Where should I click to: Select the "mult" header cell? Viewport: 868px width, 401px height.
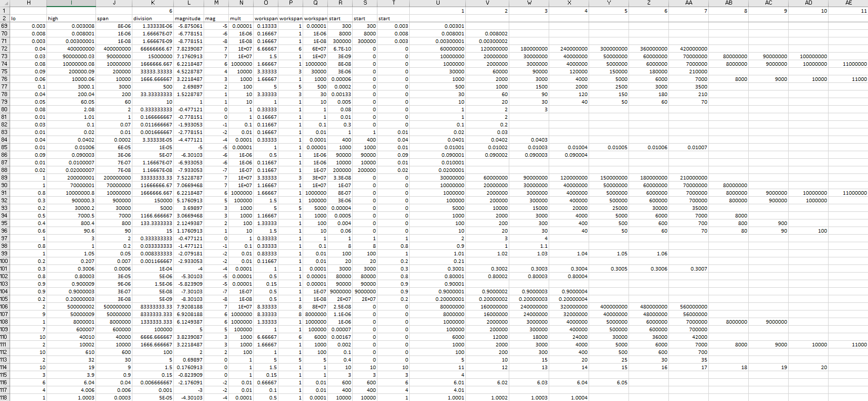[x=241, y=18]
